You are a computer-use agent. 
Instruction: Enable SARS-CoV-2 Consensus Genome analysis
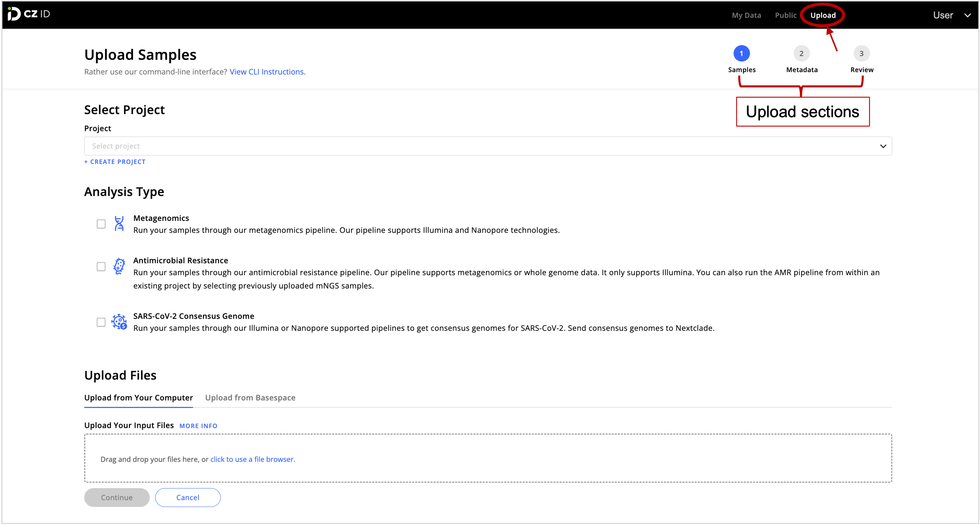[x=101, y=322]
